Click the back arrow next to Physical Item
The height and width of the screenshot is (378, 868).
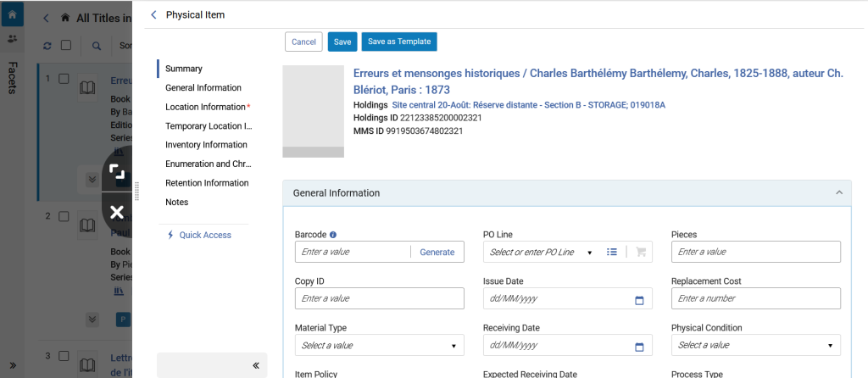coord(154,15)
